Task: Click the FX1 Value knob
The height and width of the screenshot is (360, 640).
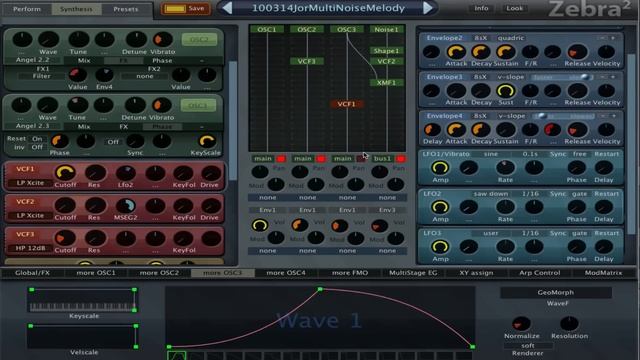Action: [78, 75]
